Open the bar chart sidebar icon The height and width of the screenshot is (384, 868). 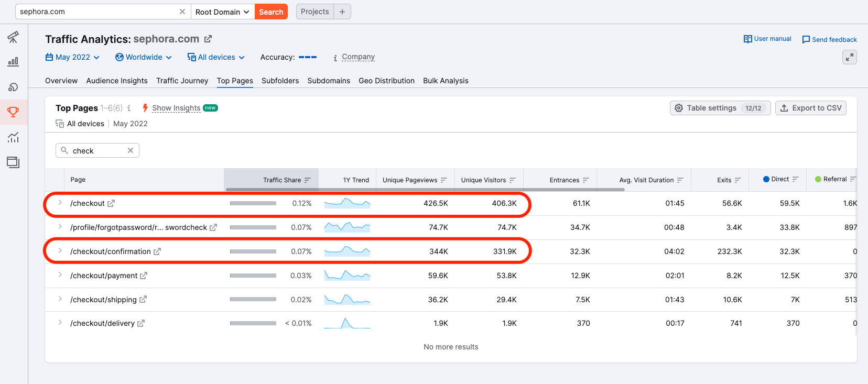click(x=13, y=62)
